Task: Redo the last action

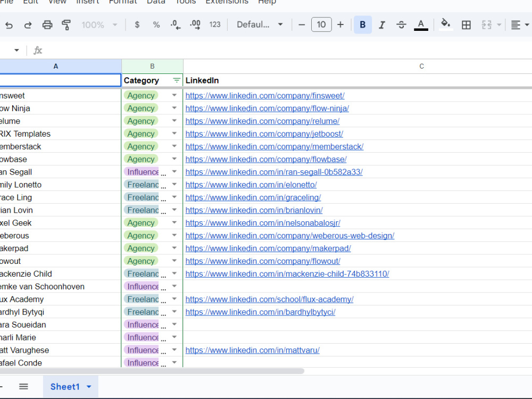Action: pos(28,25)
